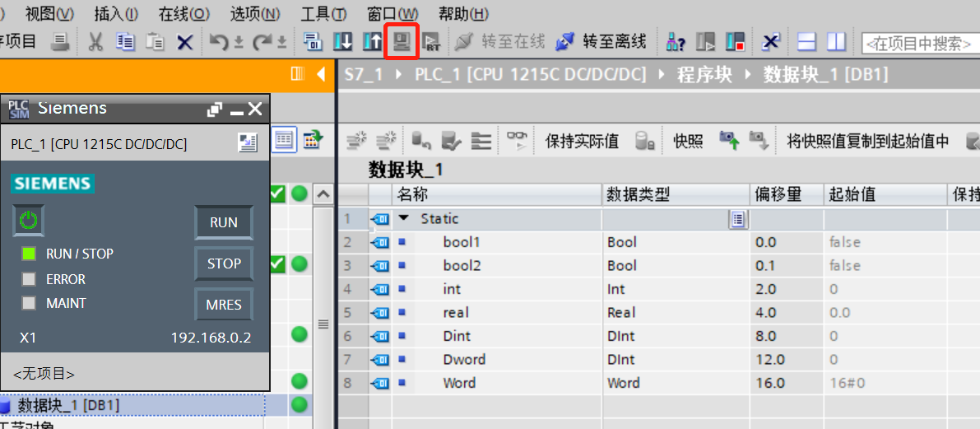980x429 pixels.
Task: Collapse the project tree with the white arrow
Action: 321,74
